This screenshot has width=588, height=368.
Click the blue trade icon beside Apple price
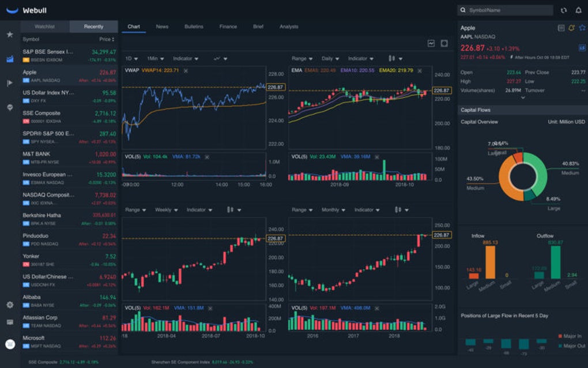582,48
